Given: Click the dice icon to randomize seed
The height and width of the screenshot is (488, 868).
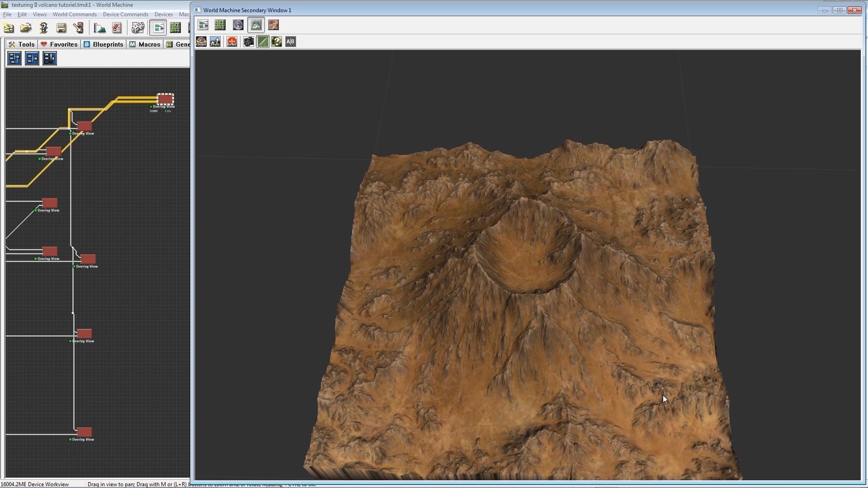Looking at the screenshot, I should point(137,28).
